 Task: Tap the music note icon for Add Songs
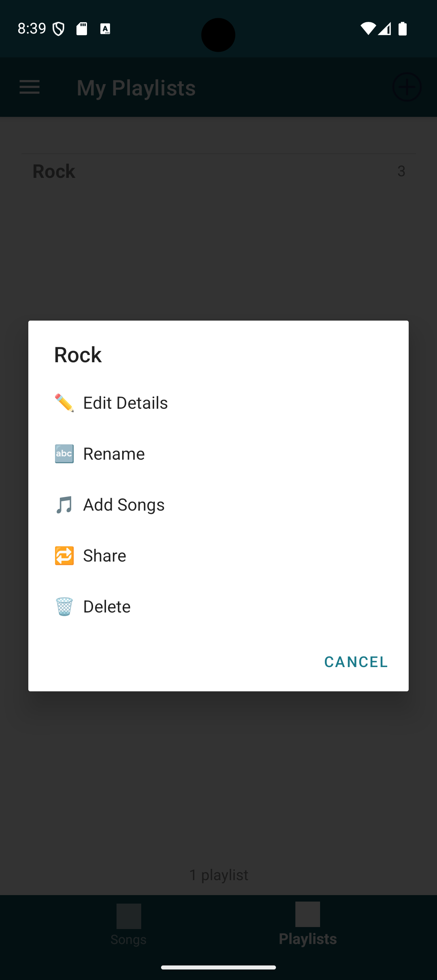click(x=64, y=505)
